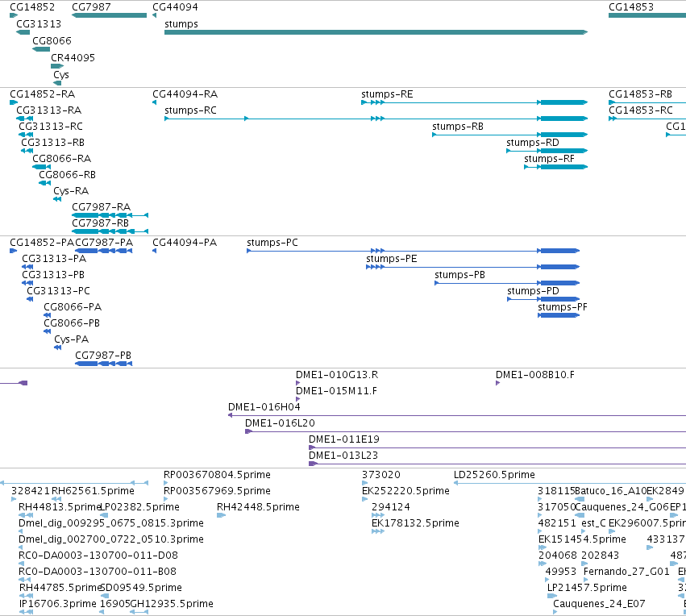Select the stumps-RD transcript label

coord(533,143)
